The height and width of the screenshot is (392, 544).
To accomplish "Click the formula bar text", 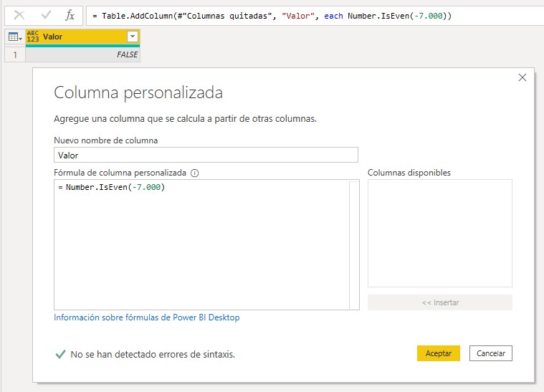I will (x=272, y=16).
